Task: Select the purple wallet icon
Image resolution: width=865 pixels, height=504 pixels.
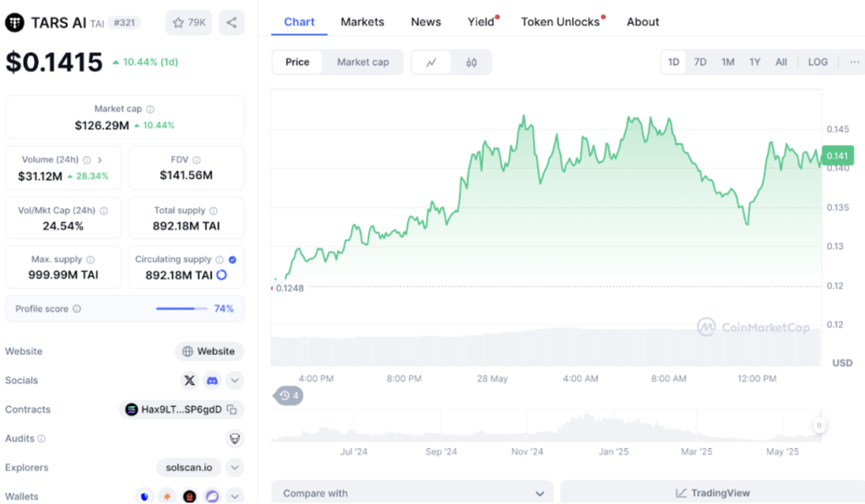Action: [212, 496]
